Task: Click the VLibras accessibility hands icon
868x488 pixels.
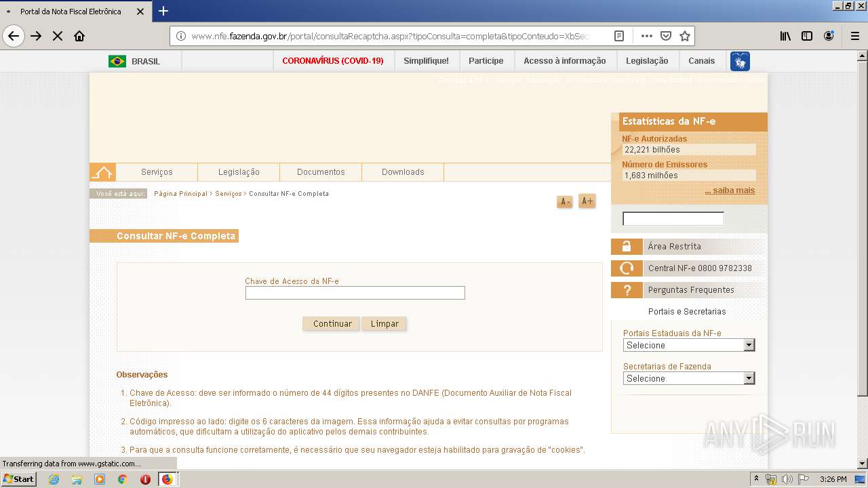Action: (x=740, y=61)
